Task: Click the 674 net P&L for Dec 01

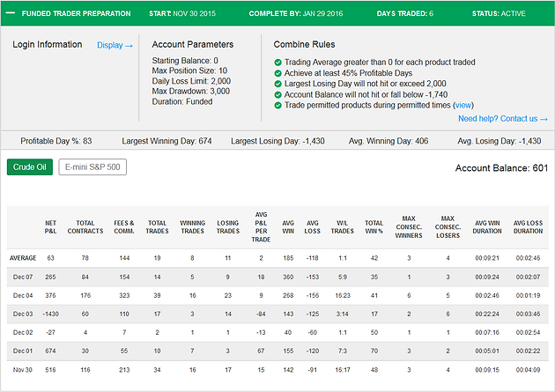Action: 50,351
